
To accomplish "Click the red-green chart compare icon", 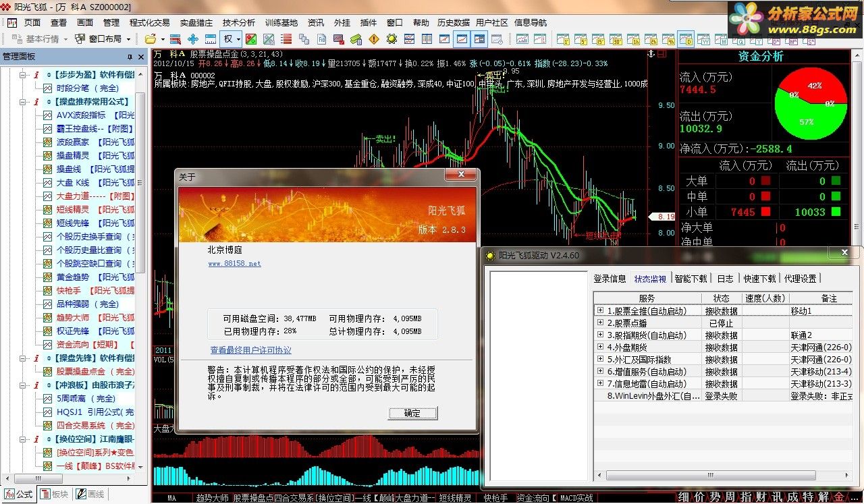I will 250,39.
